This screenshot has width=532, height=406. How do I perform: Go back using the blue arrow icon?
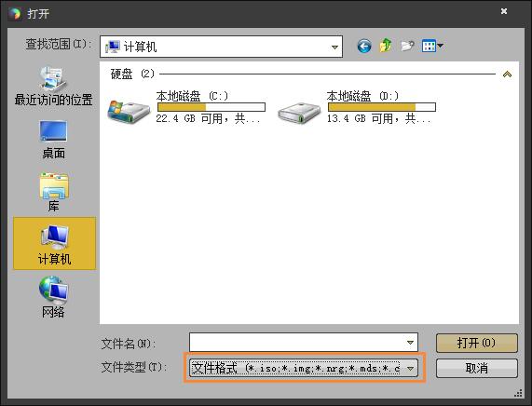pos(364,46)
